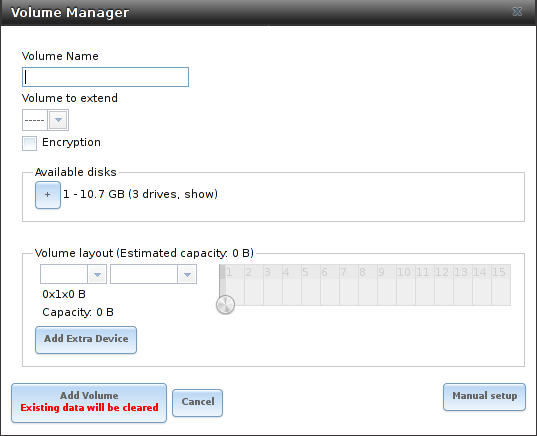Click the Volume Name input field

pyautogui.click(x=105, y=77)
